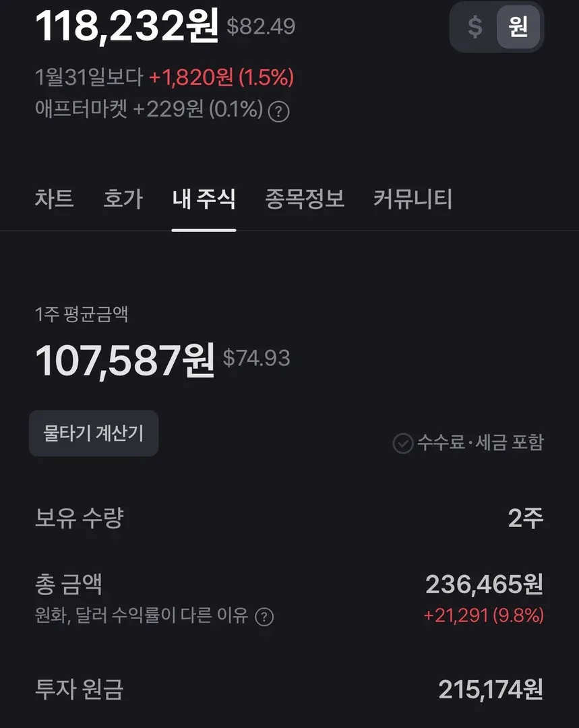Tap the average price 107,587원
Image resolution: width=579 pixels, height=728 pixels.
pos(125,360)
